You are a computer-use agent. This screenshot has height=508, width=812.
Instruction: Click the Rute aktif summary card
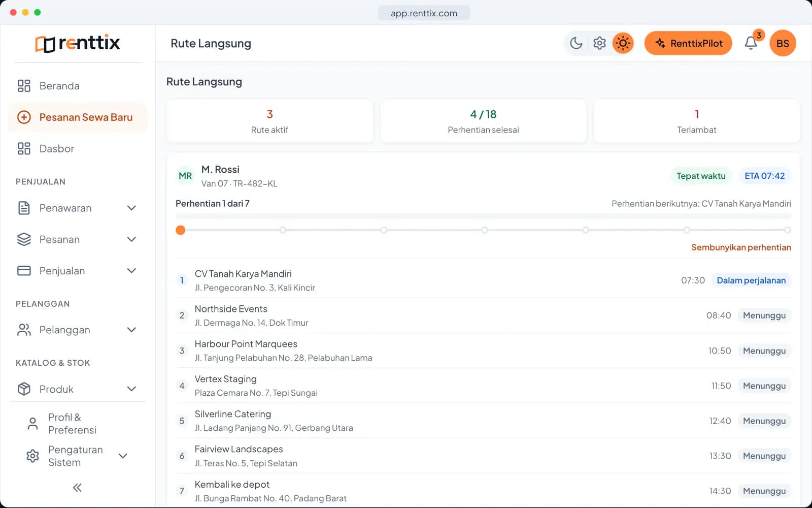pos(269,121)
